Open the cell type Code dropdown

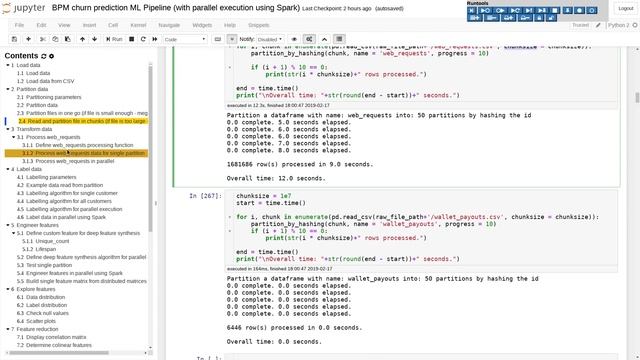point(185,39)
